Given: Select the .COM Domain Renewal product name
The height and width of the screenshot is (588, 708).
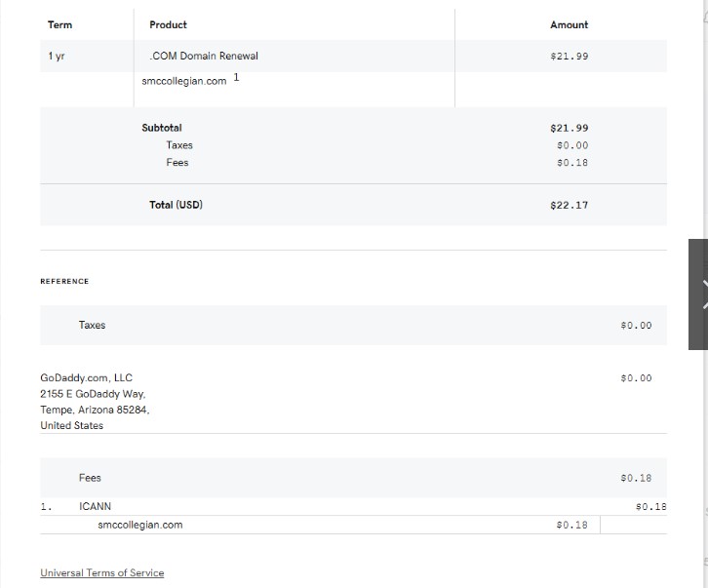Looking at the screenshot, I should point(204,56).
